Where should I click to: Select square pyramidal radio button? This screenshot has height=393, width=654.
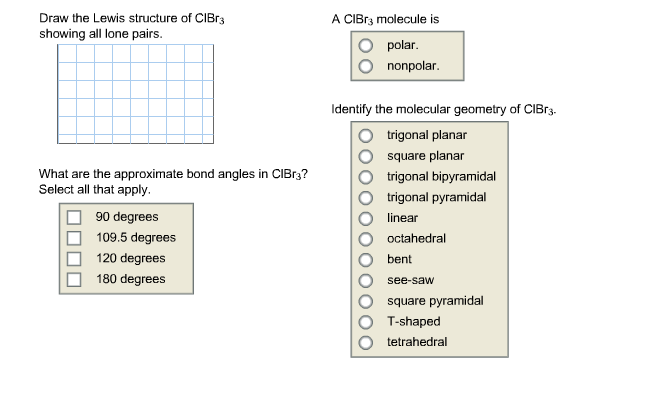366,301
